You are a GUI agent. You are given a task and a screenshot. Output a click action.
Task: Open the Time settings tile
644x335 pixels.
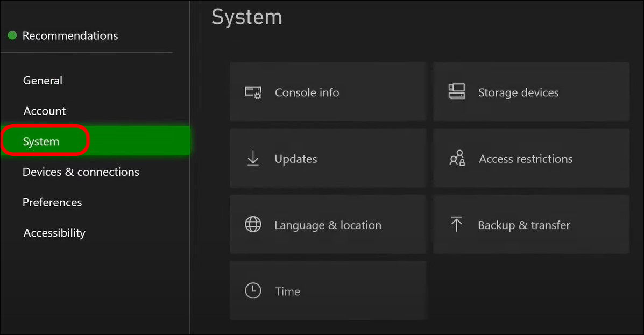point(328,290)
